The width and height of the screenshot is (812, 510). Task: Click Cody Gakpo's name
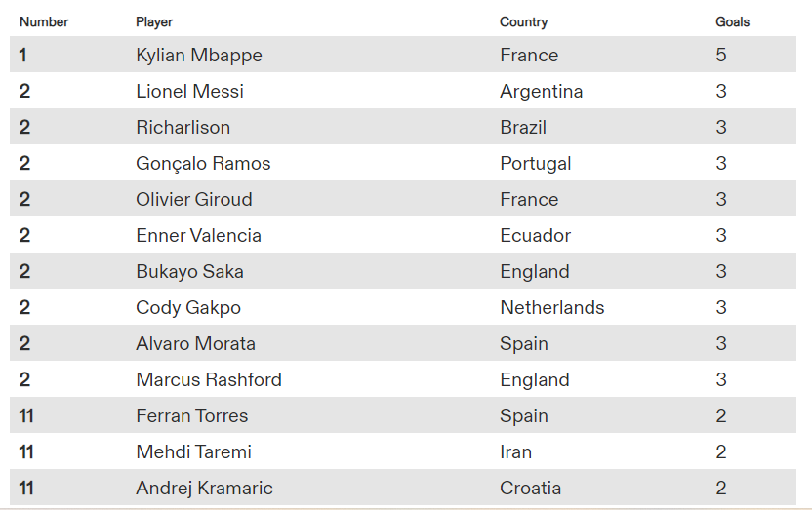coord(188,308)
